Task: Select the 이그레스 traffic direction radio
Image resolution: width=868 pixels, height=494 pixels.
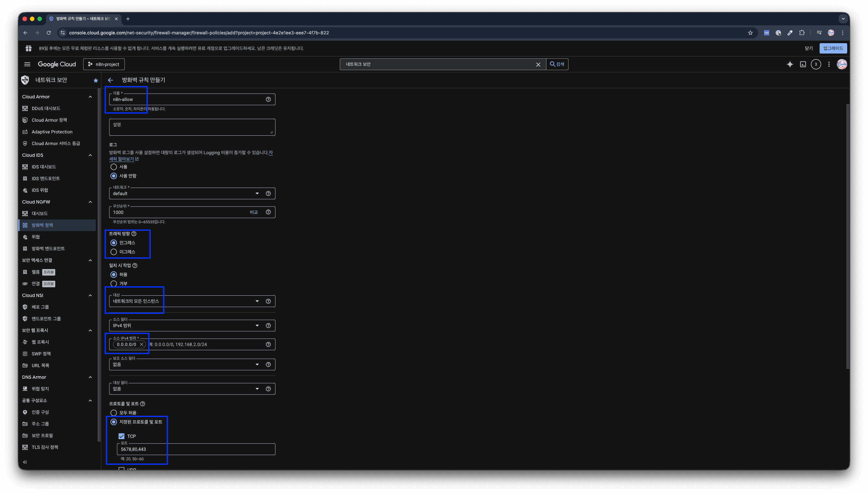Action: click(x=114, y=252)
